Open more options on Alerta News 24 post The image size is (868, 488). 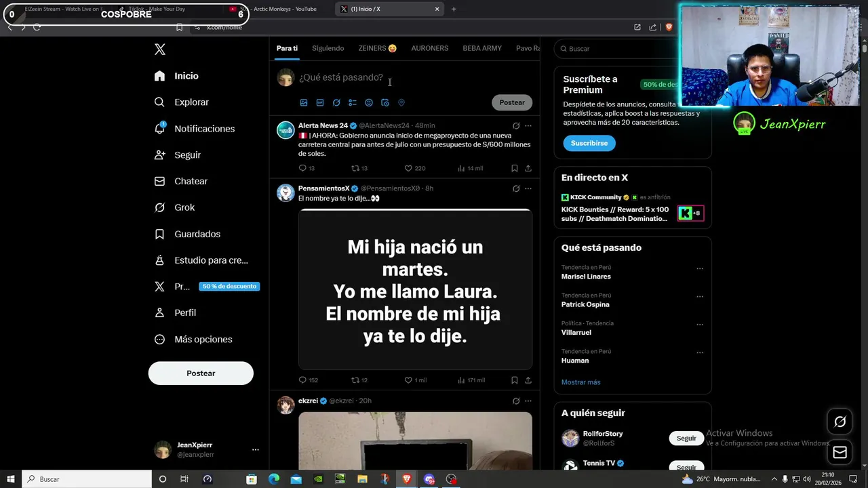click(x=528, y=125)
